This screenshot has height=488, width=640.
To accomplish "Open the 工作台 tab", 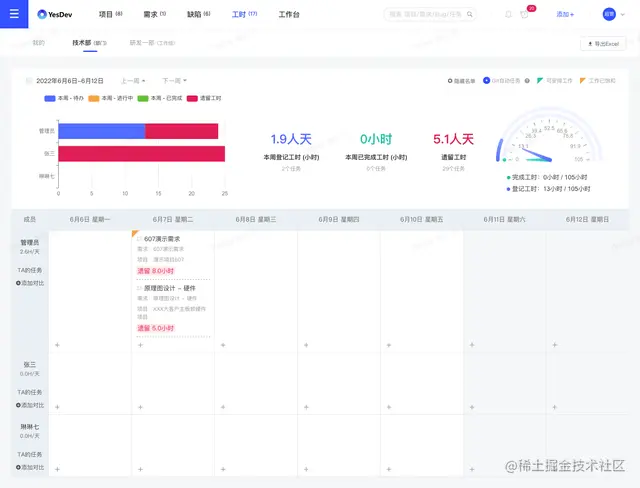I will tap(289, 14).
